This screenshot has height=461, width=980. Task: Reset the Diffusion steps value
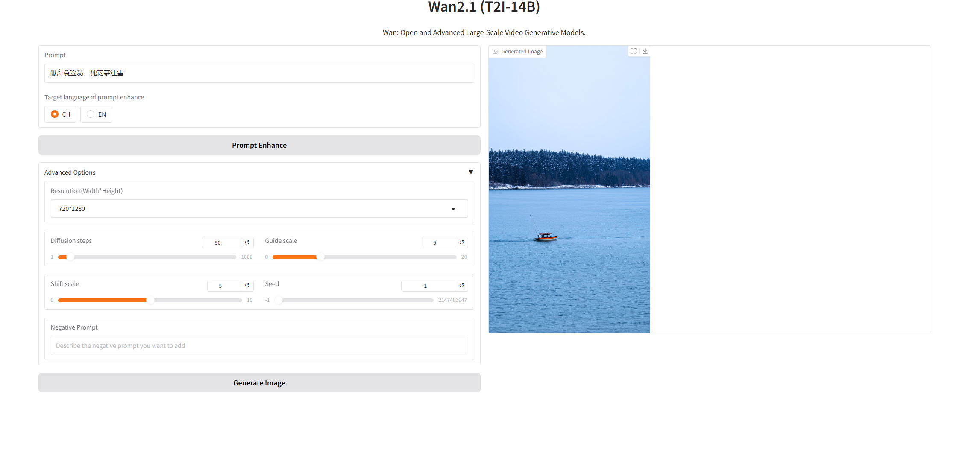click(247, 242)
